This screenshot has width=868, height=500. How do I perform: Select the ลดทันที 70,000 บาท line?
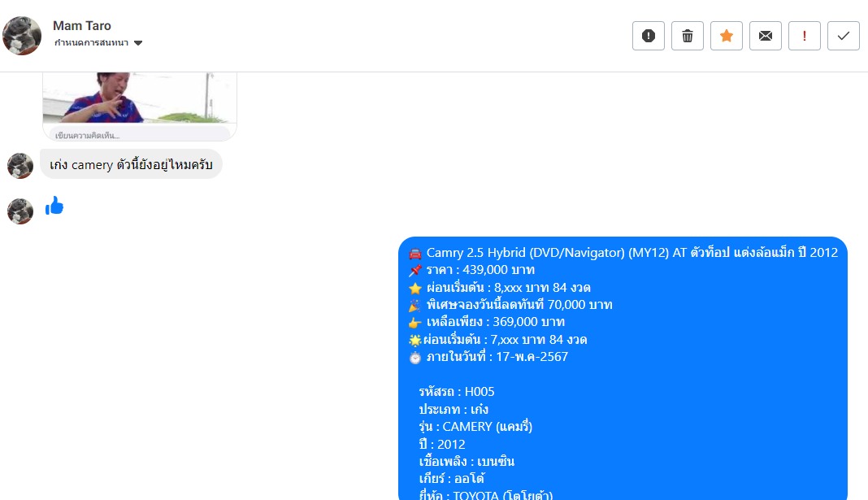pos(510,305)
